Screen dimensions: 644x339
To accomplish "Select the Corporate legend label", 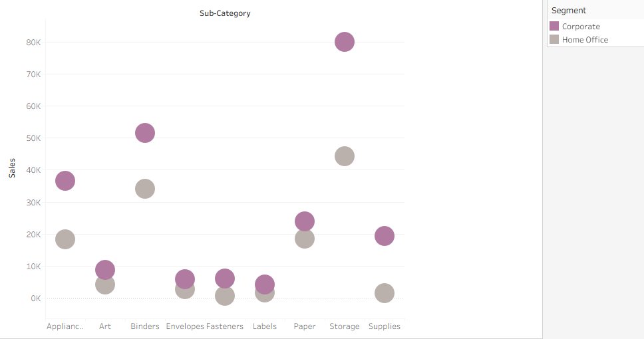I will [581, 27].
